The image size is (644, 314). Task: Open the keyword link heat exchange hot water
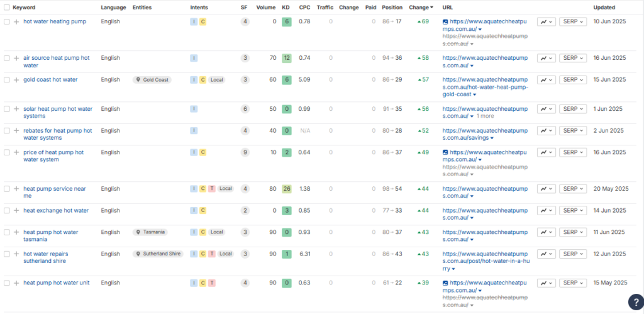56,210
